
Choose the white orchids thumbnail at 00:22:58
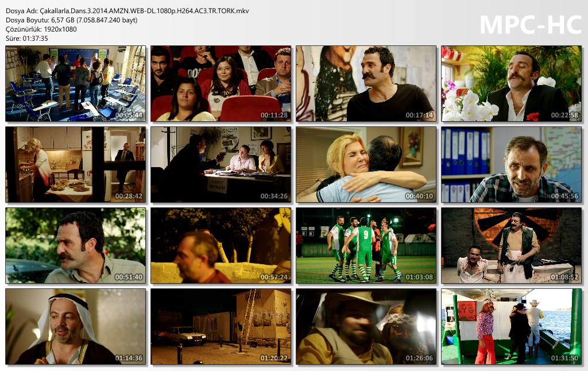(511, 84)
